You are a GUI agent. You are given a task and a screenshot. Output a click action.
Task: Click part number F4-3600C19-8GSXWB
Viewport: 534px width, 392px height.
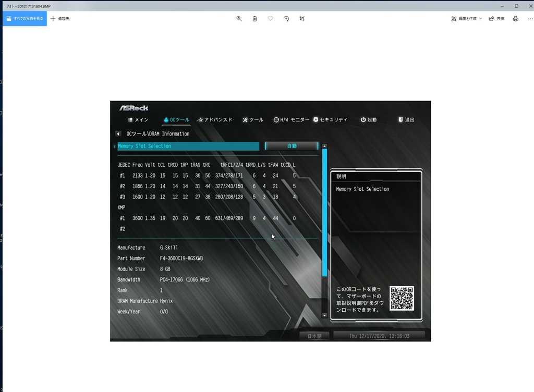181,258
